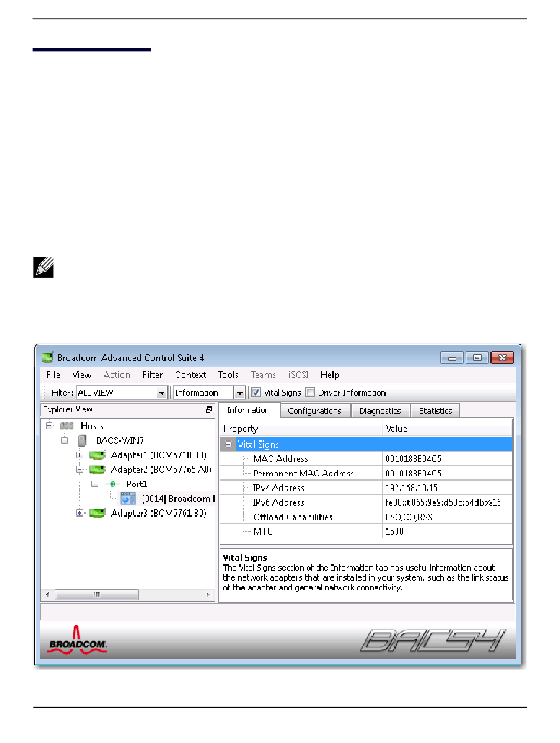Select the Adapter1 network card icon
Screen dimensions: 560x743
click(x=97, y=455)
